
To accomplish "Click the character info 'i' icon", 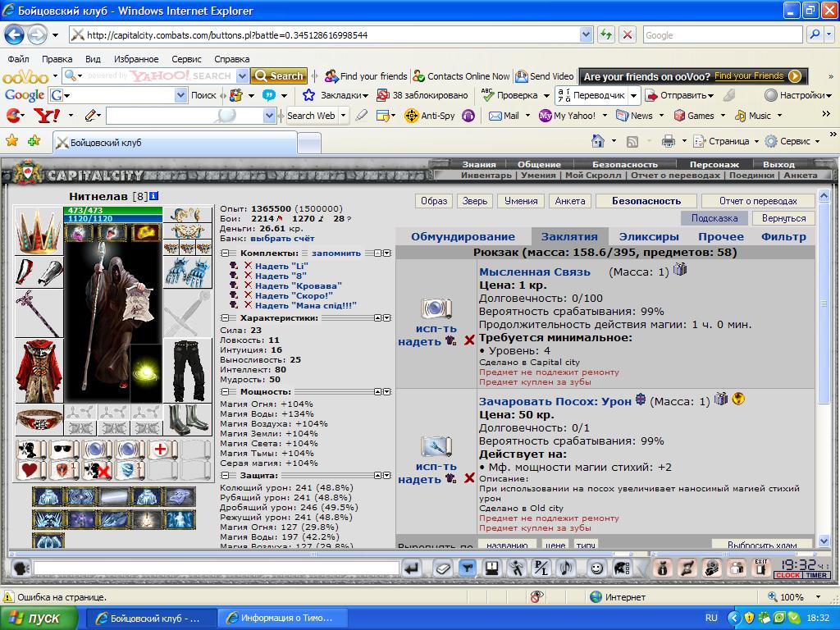I will click(153, 196).
